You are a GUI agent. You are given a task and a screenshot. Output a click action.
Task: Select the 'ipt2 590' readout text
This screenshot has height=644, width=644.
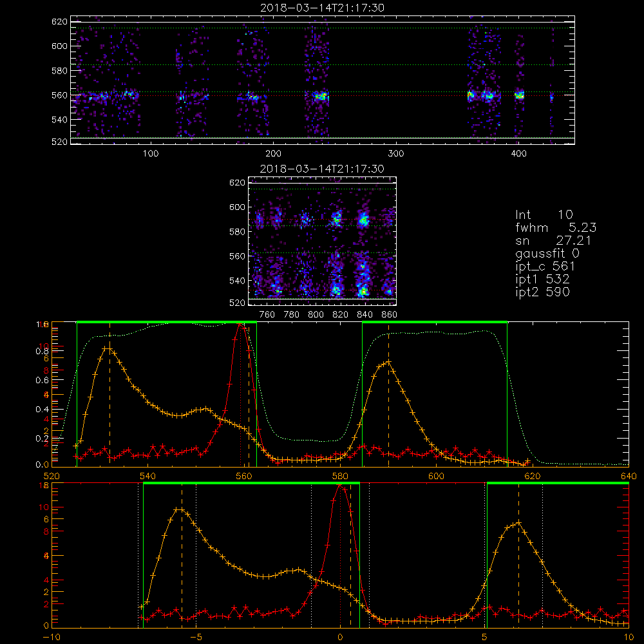(542, 292)
